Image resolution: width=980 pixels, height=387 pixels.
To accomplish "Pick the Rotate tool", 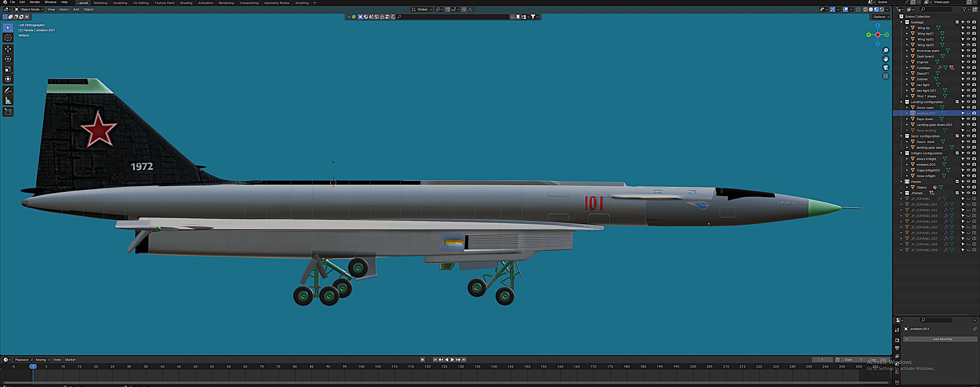I will tap(8, 59).
